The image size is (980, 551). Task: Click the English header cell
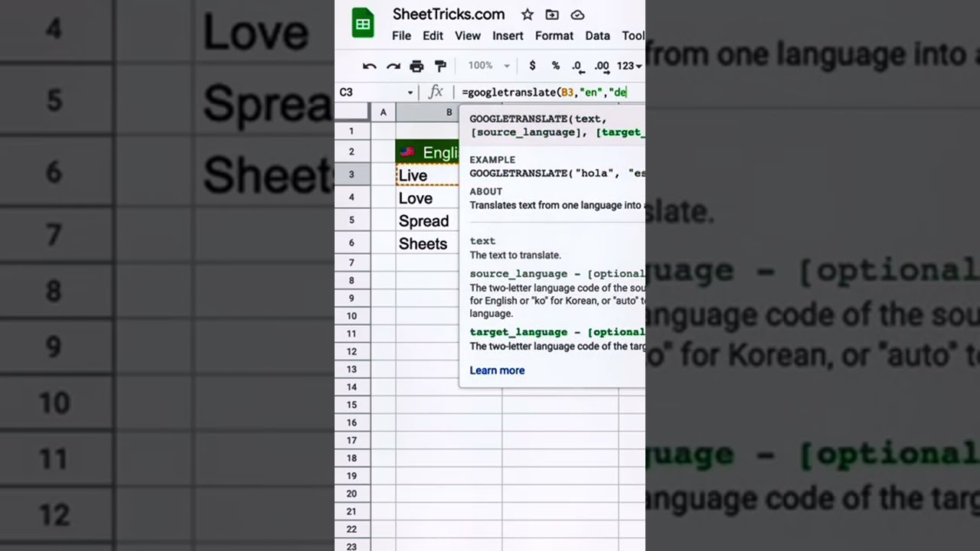(427, 152)
